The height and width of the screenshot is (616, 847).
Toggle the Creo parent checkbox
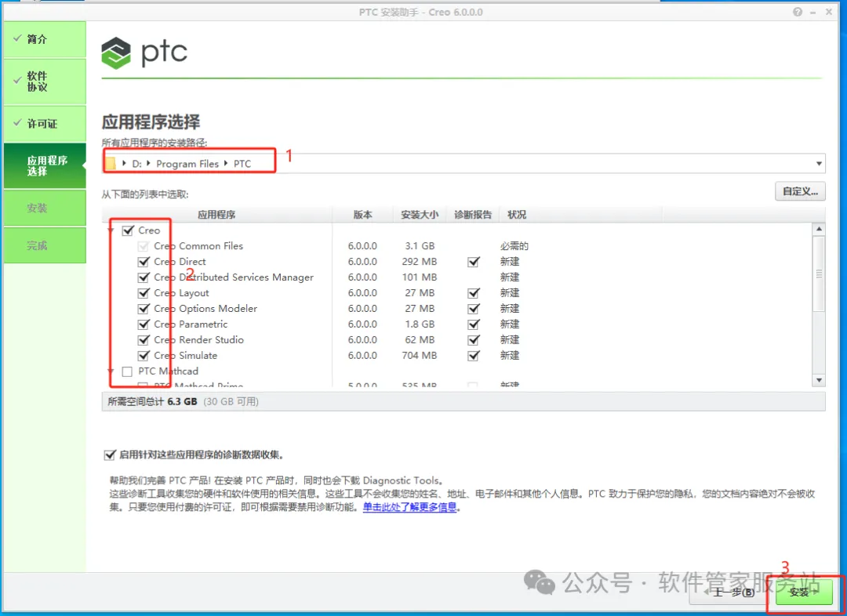point(128,230)
